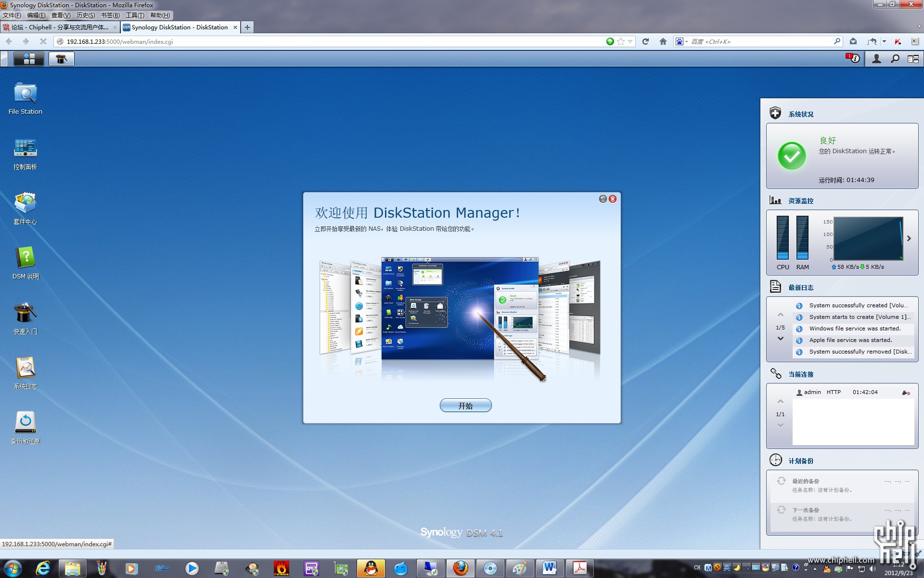The height and width of the screenshot is (578, 924).
Task: Open DSM search magnifier icon
Action: coord(895,59)
